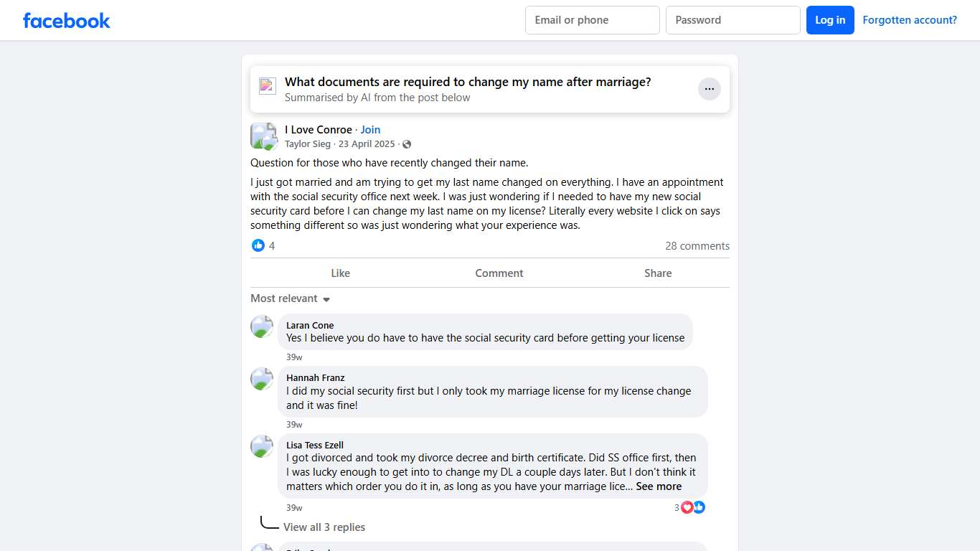
Task: Click the Share action on the post
Action: (658, 273)
